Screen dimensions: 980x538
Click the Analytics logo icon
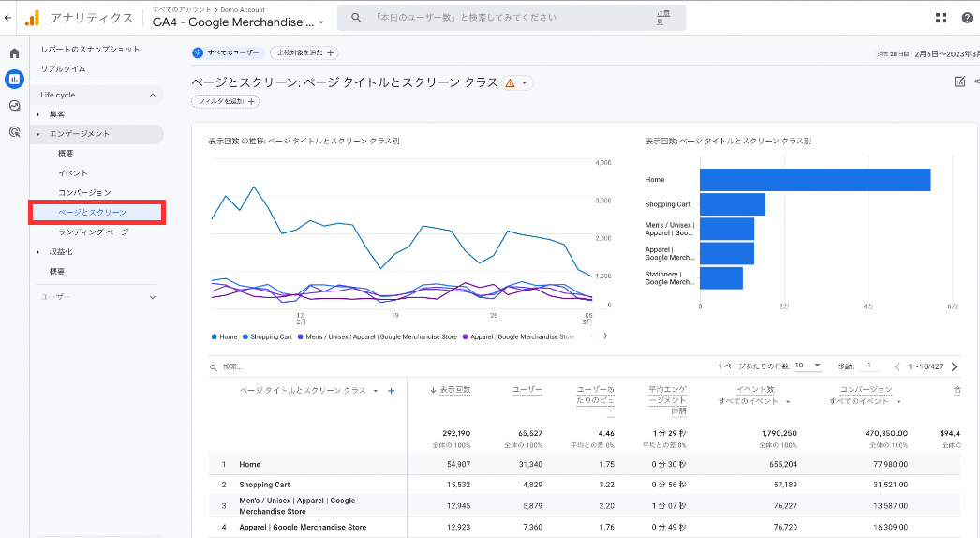click(32, 18)
